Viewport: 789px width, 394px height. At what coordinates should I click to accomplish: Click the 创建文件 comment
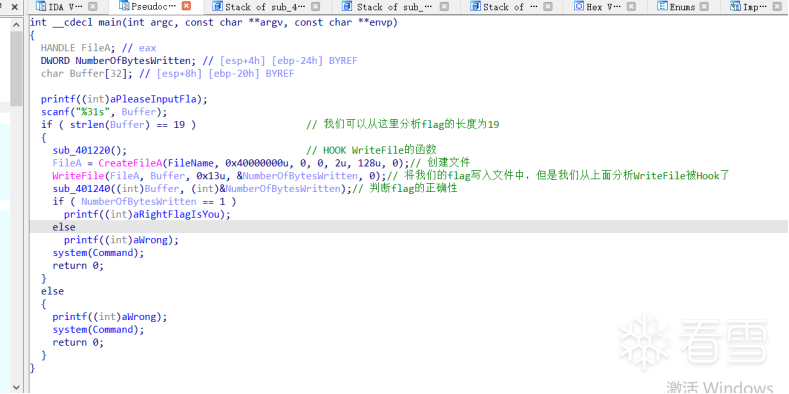pyautogui.click(x=440, y=163)
